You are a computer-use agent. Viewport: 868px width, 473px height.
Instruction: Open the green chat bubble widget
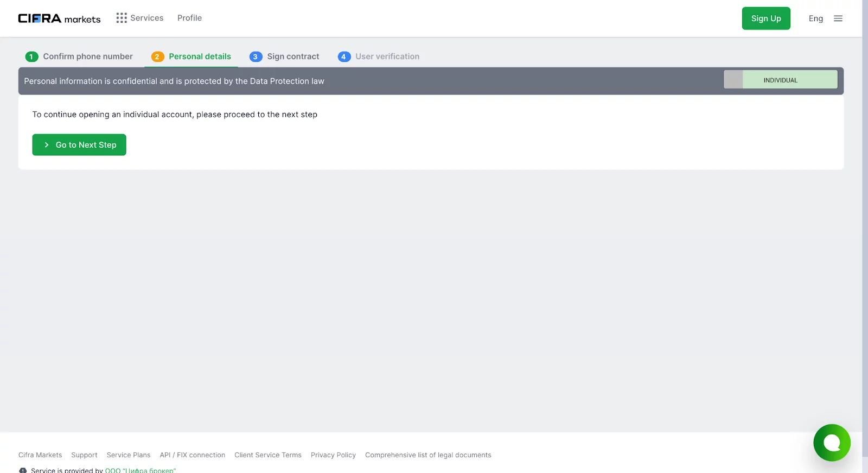point(831,443)
